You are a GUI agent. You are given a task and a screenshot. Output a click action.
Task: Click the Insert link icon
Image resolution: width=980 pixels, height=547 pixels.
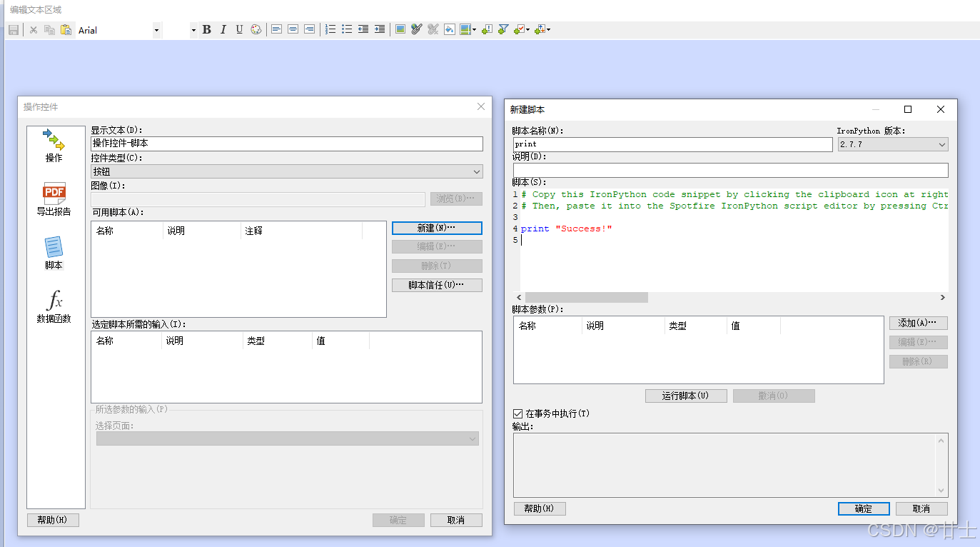[x=417, y=30]
